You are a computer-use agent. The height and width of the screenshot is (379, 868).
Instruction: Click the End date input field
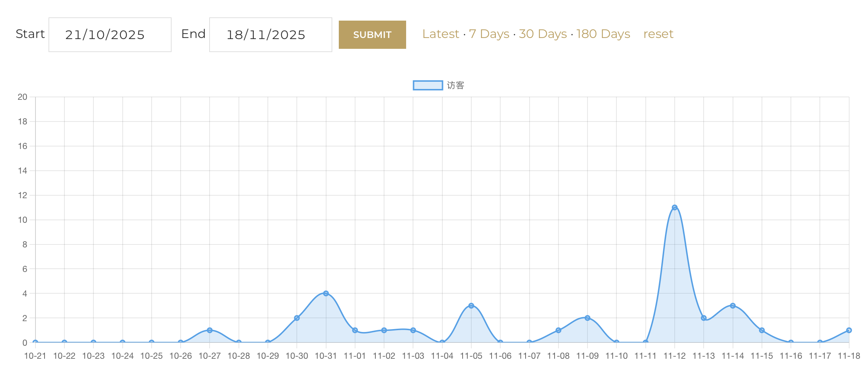270,35
